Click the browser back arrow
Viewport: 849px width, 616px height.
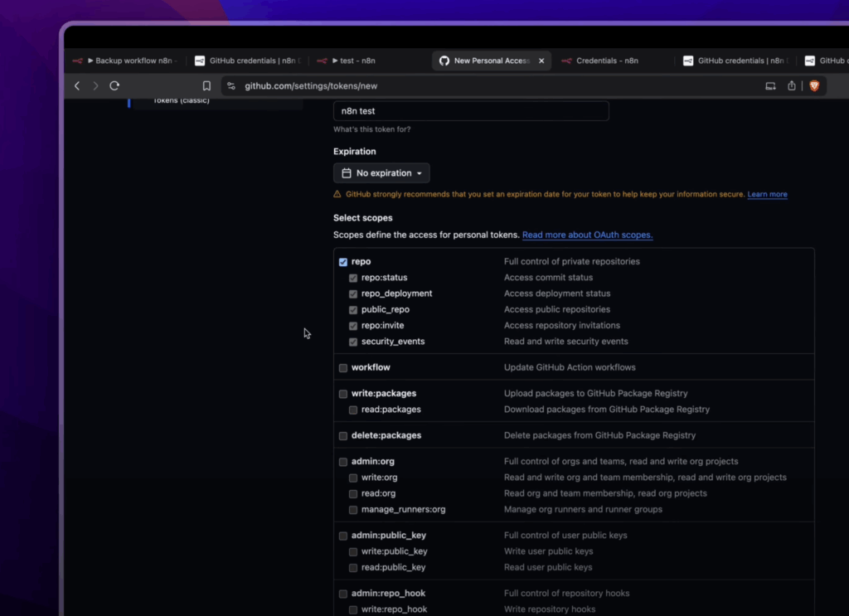[77, 85]
